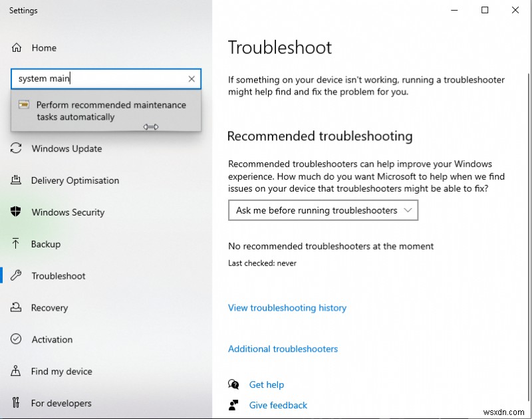
Task: Open Delivery Optimisation via its icon
Action: click(16, 180)
